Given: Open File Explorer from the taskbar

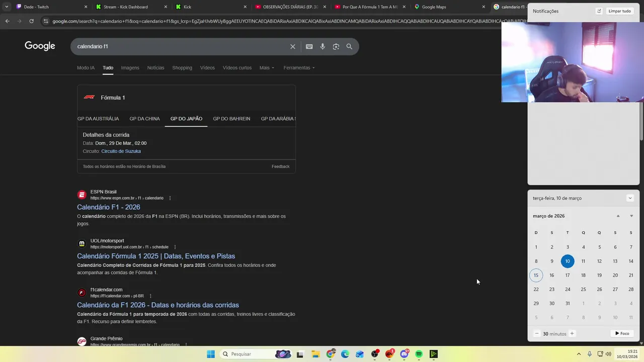Looking at the screenshot, I should [x=315, y=354].
